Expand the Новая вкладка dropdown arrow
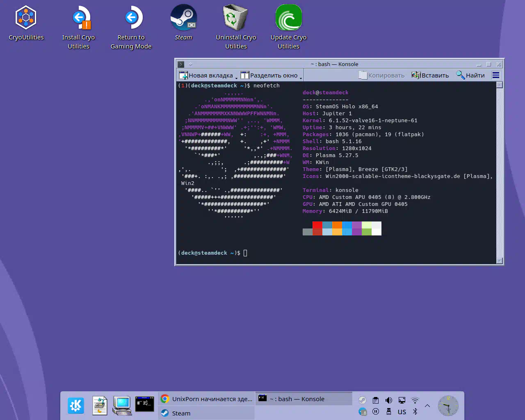Viewport: 525px width, 420px height. 236,78
